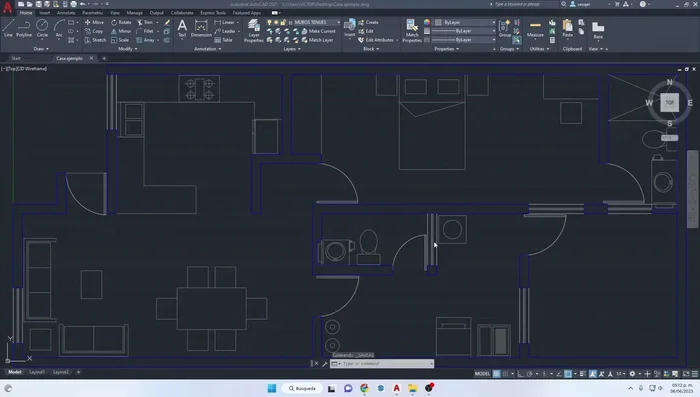This screenshot has width=700, height=397.
Task: Toggle snap mode in status bar
Action: tap(505, 374)
